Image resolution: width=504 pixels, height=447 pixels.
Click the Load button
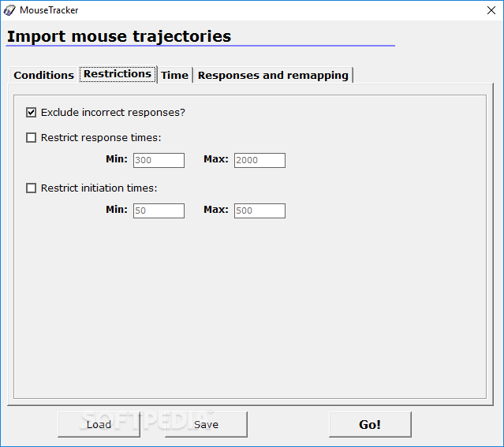pos(99,424)
